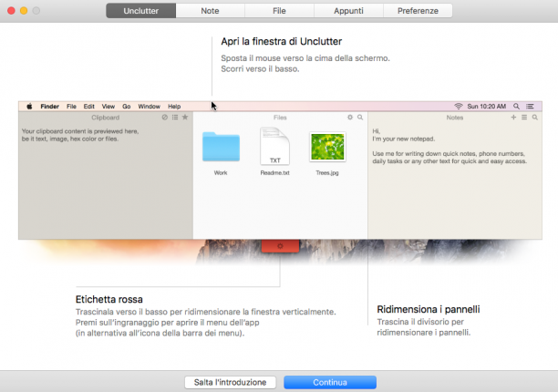Click the Notes panel list icon
Screen dimensions: 558x392
(x=524, y=117)
